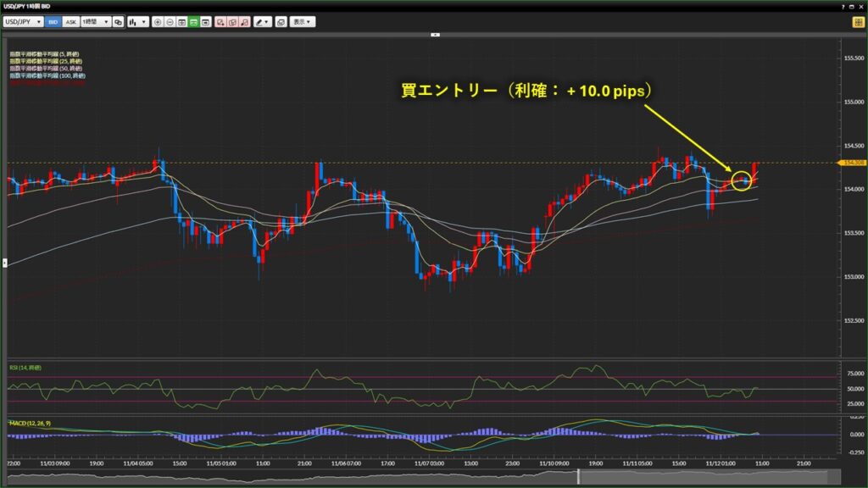Image resolution: width=868 pixels, height=488 pixels.
Task: Click the second pink order tool icon
Action: (232, 22)
